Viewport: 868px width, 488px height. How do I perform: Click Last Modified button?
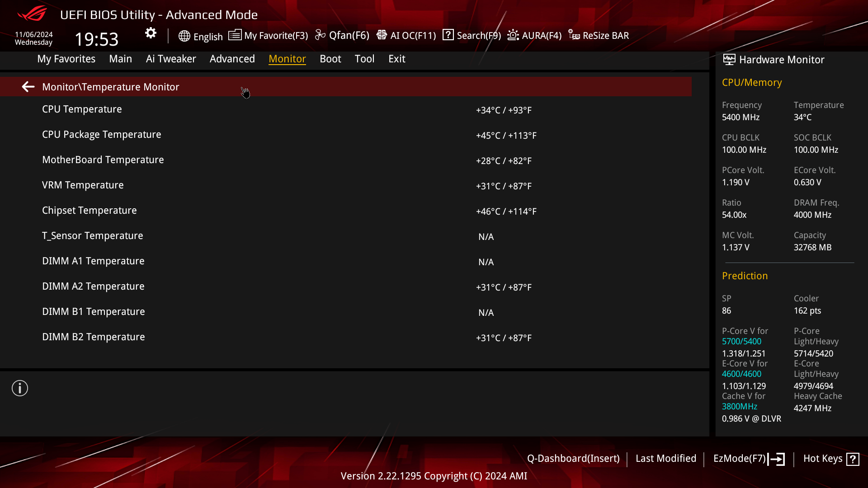tap(665, 458)
